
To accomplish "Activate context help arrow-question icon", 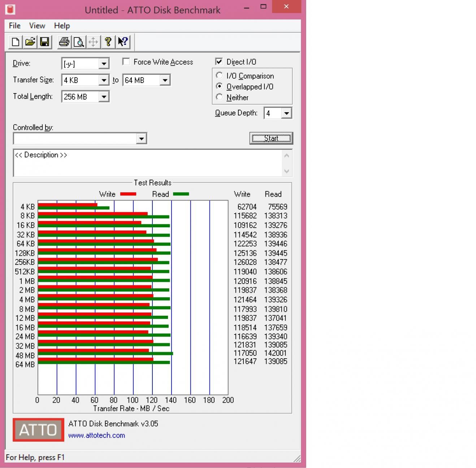I will pos(123,42).
